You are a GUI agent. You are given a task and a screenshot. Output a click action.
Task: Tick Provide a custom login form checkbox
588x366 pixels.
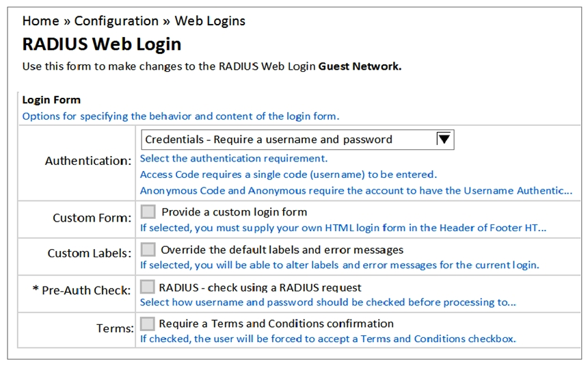(148, 211)
